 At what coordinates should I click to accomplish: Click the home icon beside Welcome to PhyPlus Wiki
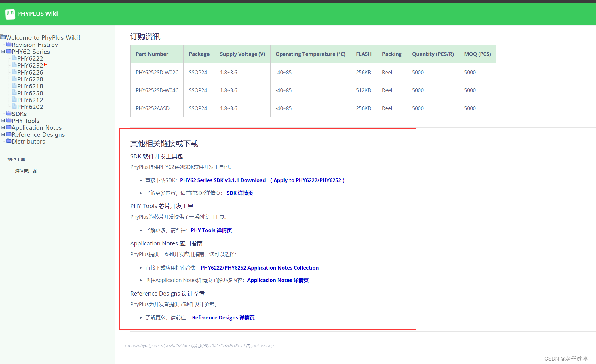3,37
